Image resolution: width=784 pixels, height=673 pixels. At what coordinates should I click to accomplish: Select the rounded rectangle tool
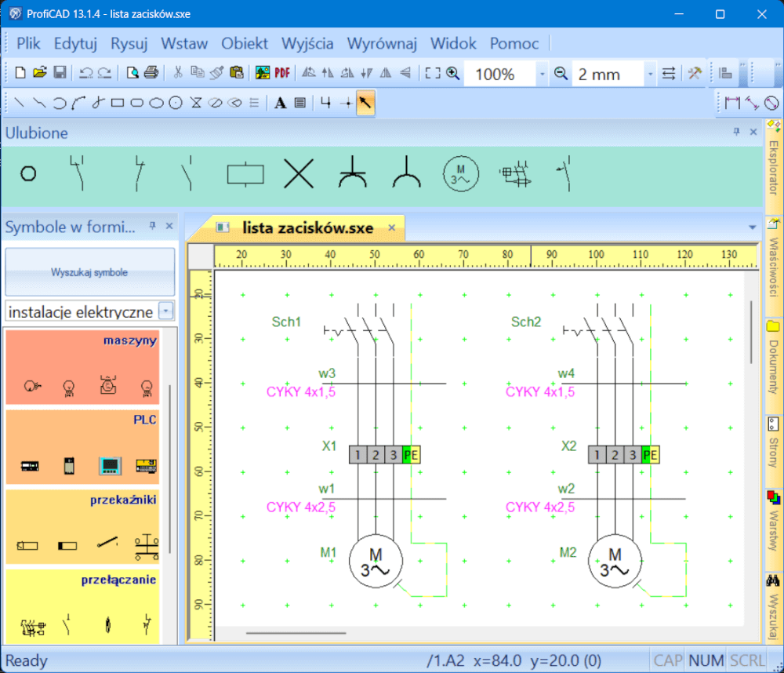point(136,103)
